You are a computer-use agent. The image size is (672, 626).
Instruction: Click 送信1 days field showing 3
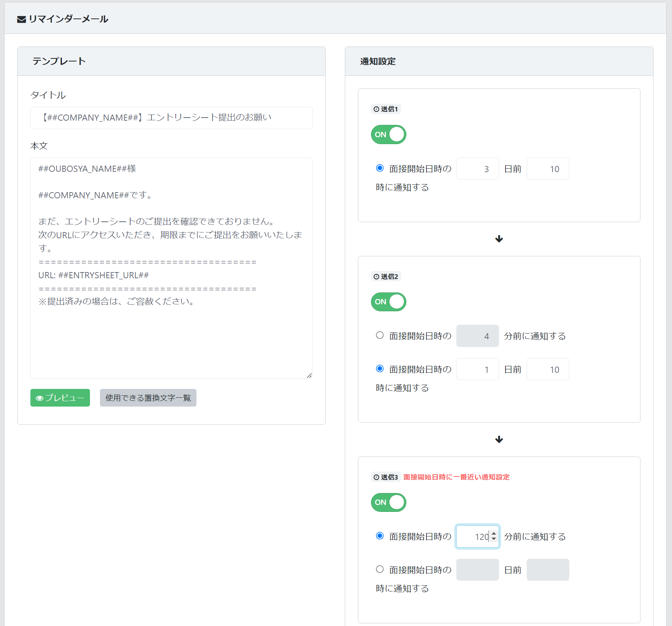477,169
